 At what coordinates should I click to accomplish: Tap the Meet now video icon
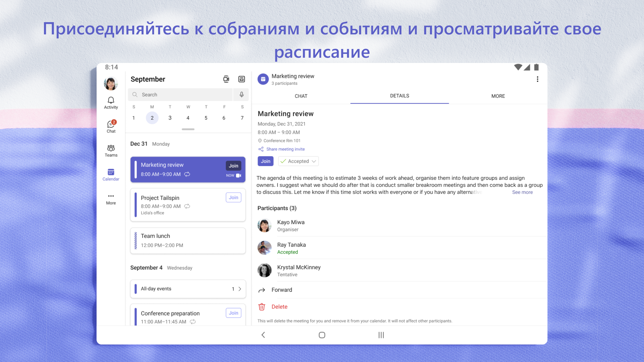[226, 79]
